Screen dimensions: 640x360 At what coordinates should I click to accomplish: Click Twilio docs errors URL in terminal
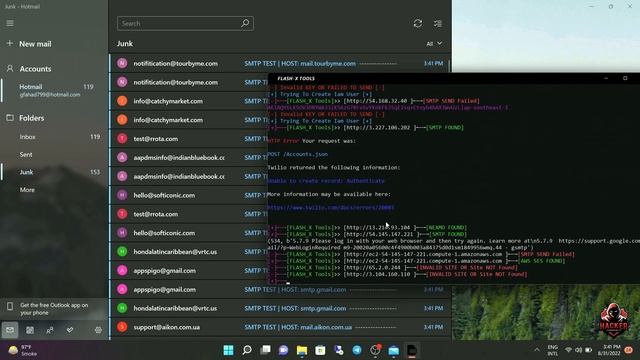pos(331,207)
